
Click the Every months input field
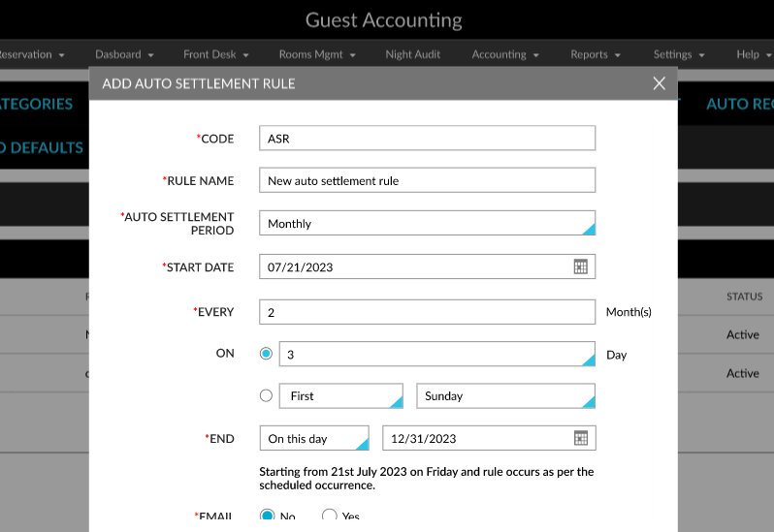[427, 312]
